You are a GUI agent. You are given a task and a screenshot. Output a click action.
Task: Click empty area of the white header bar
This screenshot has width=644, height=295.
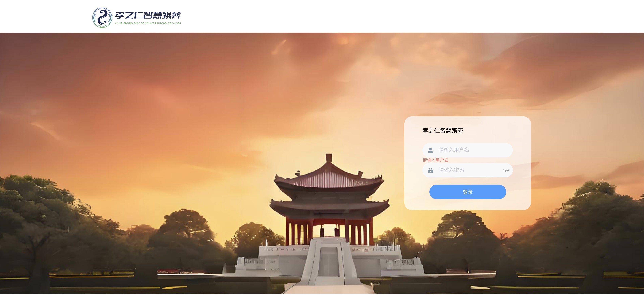[400, 16]
